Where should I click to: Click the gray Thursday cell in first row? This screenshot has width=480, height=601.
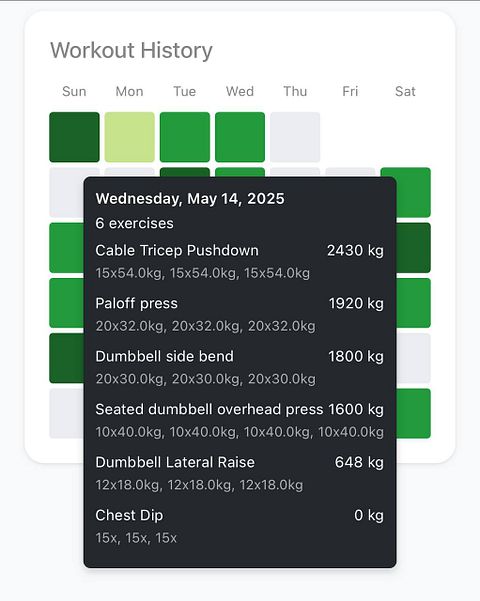tap(295, 137)
